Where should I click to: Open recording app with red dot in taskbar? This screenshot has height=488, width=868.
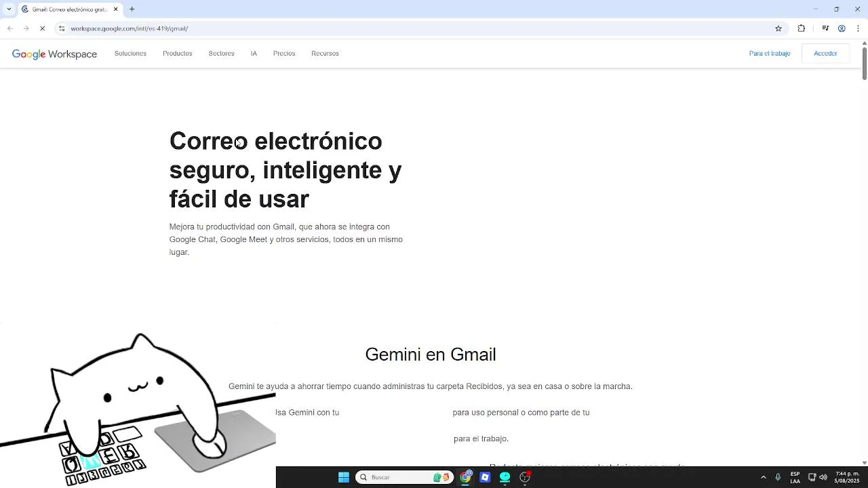click(x=525, y=477)
